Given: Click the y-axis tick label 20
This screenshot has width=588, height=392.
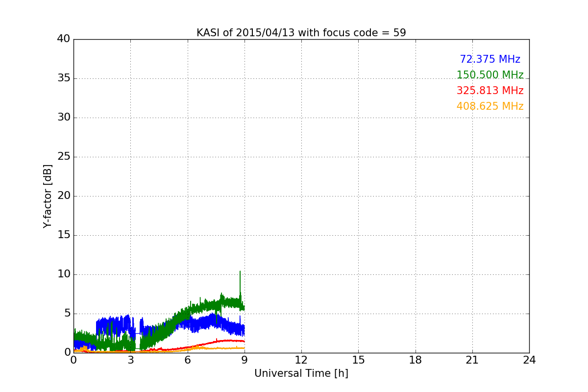Looking at the screenshot, I should tap(64, 196).
